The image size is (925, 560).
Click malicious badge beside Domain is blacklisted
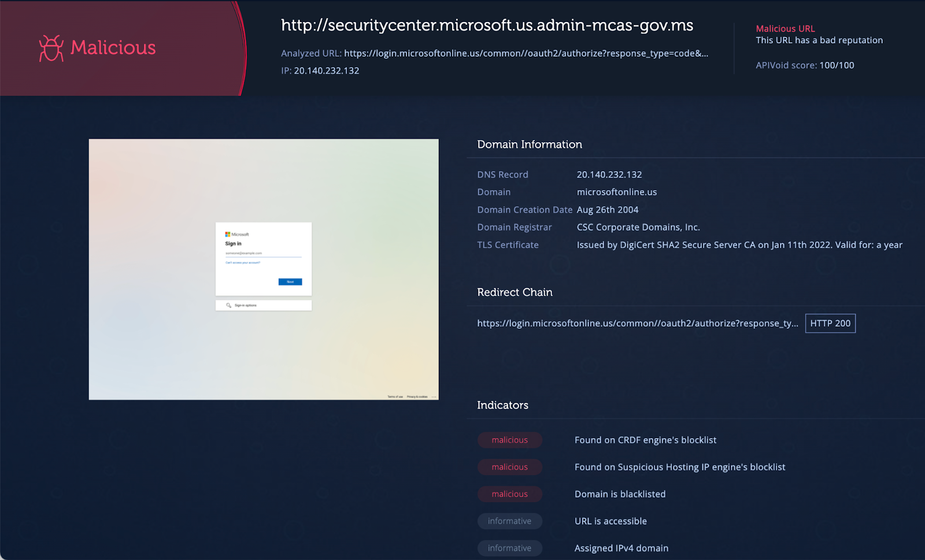[x=510, y=494]
